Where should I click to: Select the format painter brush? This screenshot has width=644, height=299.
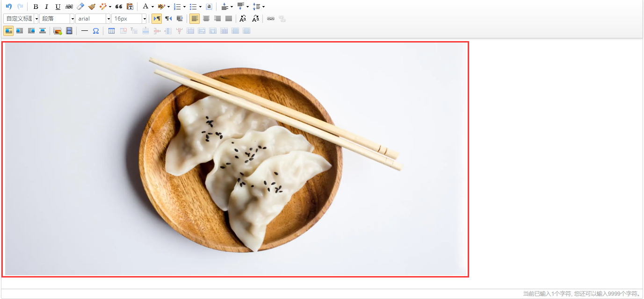pyautogui.click(x=92, y=7)
